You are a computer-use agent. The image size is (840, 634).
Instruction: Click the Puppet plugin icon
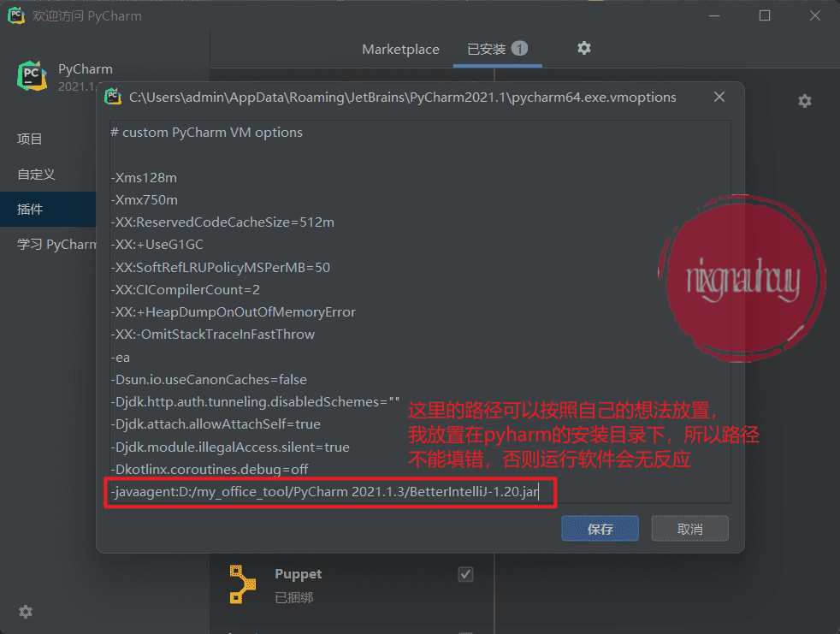tap(242, 584)
